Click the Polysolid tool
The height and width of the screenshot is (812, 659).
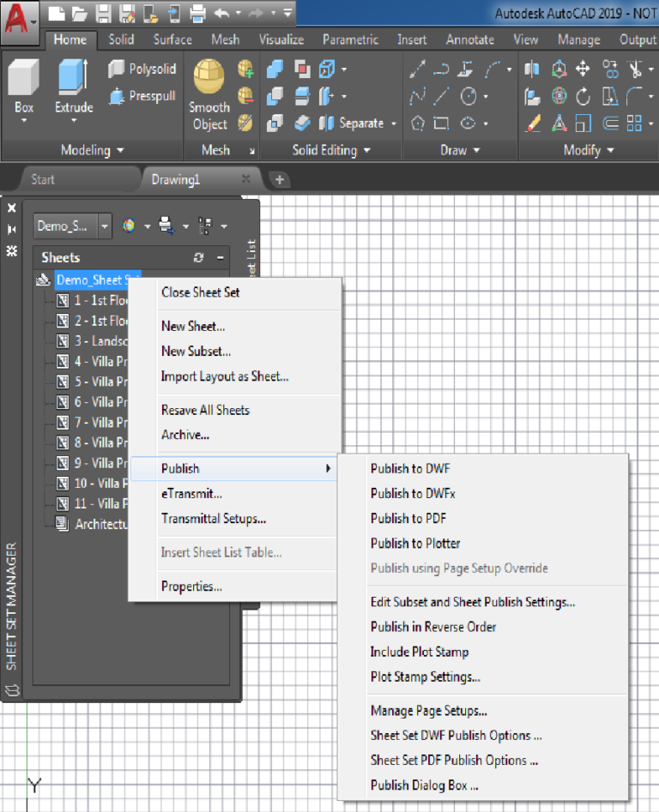tap(142, 69)
